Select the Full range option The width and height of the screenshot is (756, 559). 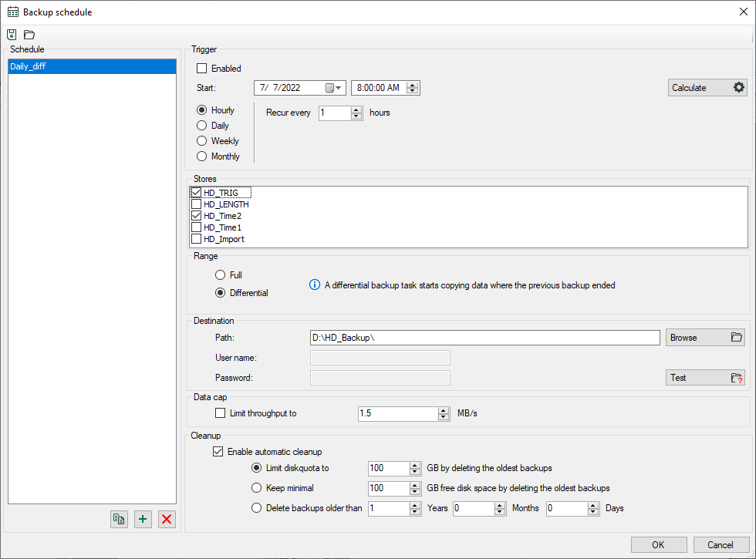click(221, 275)
